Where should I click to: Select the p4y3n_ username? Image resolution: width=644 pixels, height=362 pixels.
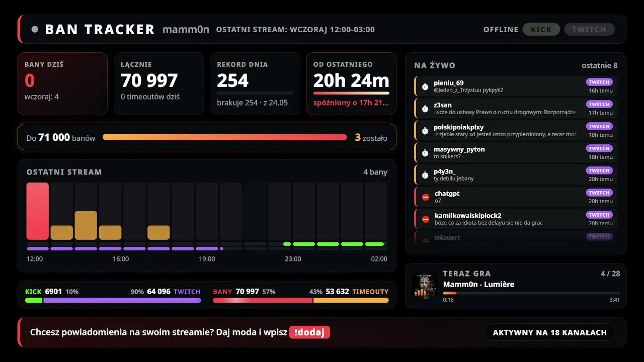pos(445,171)
